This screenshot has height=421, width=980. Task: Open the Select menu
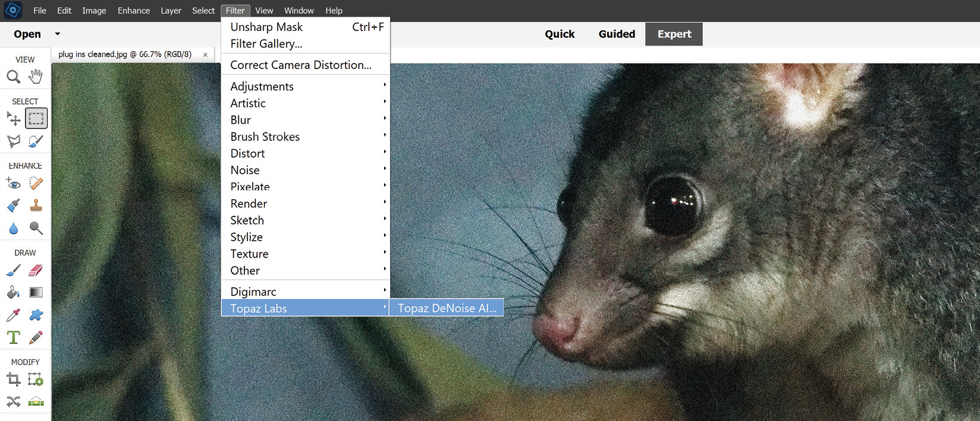(x=203, y=11)
